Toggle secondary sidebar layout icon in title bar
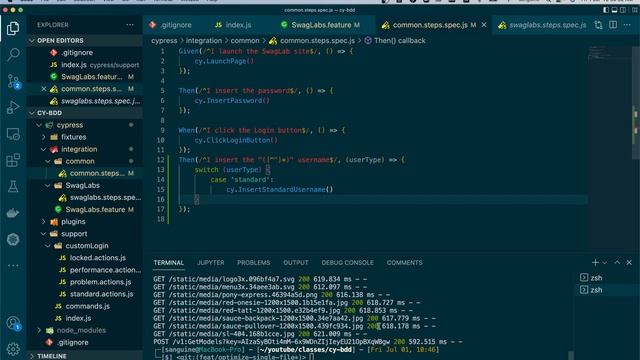640x360 pixels. [x=623, y=10]
